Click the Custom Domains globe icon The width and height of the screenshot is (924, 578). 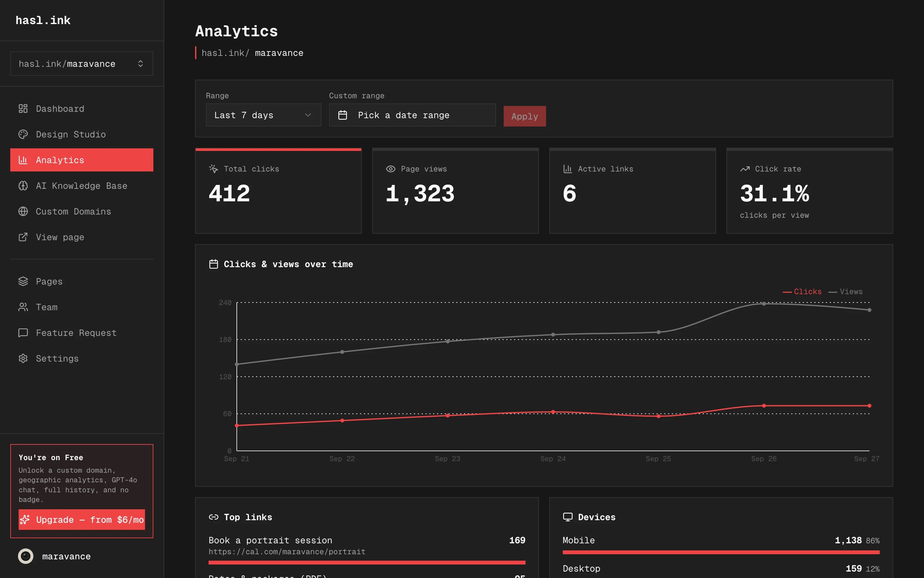click(23, 211)
